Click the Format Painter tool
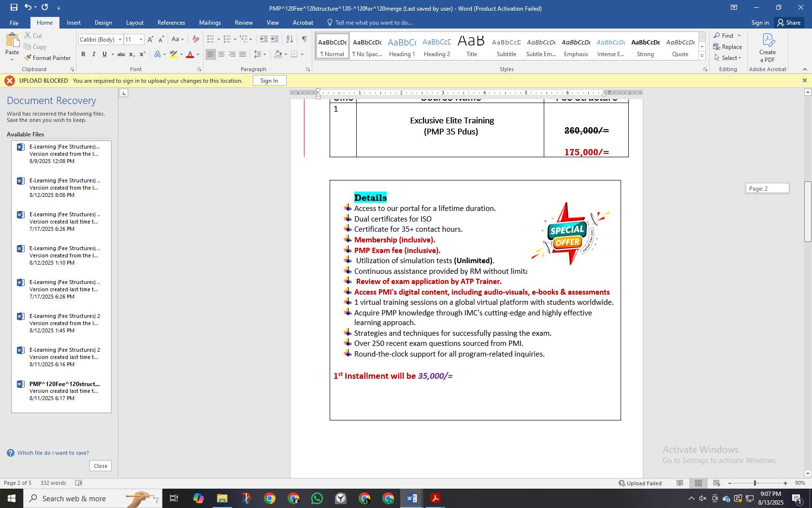Image resolution: width=812 pixels, height=508 pixels. (x=47, y=58)
